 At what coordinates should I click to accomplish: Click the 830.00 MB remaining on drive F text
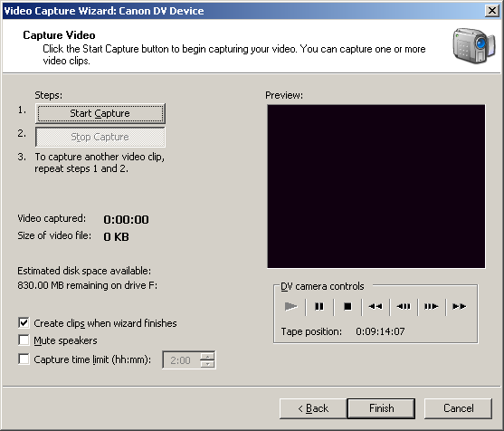88,285
